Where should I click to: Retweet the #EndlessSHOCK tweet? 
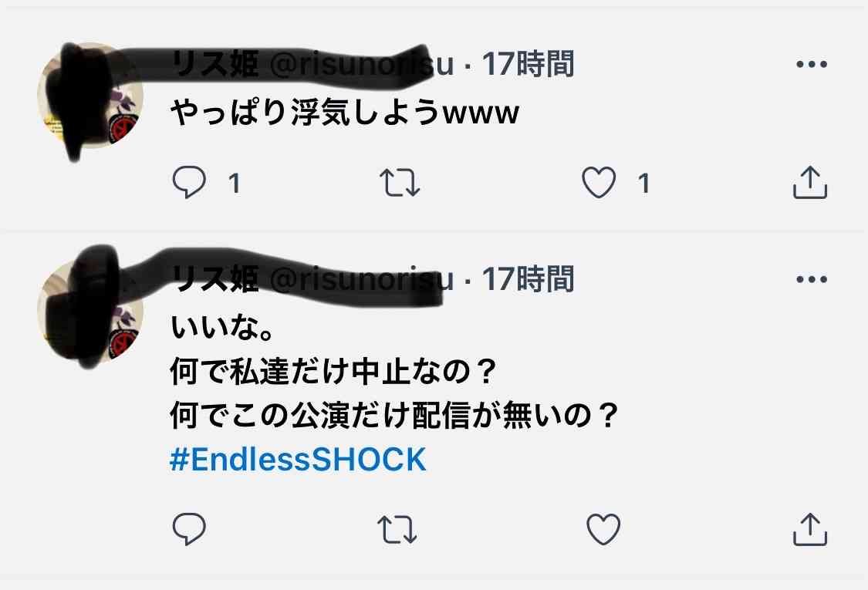pos(397,530)
